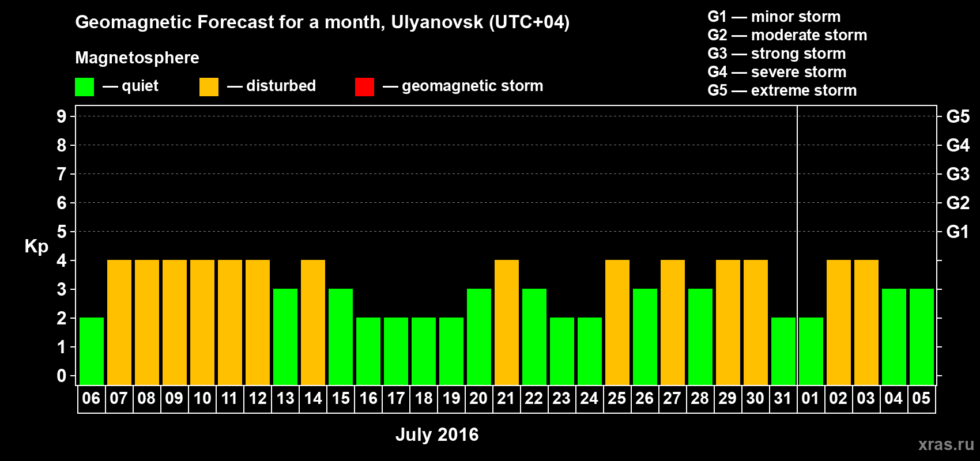Click the 'G3 — strong storm' legend text
The width and height of the screenshot is (980, 461).
777,54
